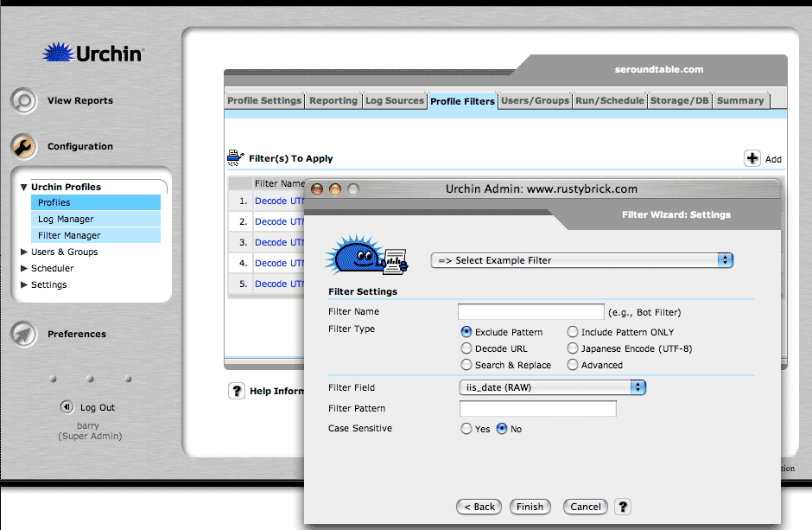Open filter 4 Decode link
Viewport: 812px width, 530px height.
[279, 263]
